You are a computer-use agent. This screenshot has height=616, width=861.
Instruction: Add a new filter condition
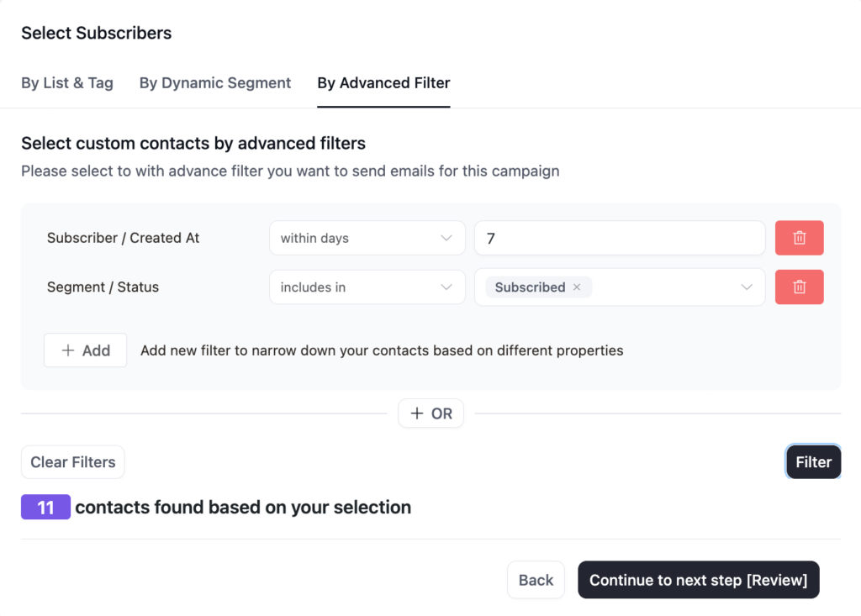[86, 350]
